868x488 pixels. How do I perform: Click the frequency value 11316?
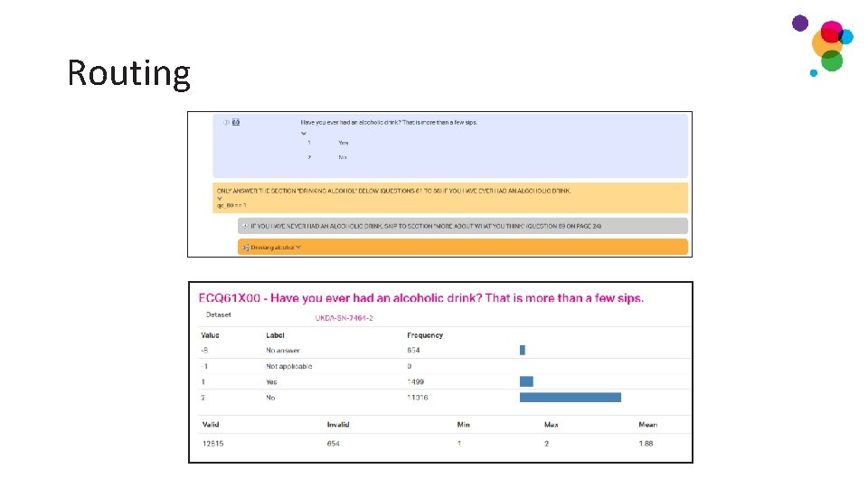(x=418, y=398)
